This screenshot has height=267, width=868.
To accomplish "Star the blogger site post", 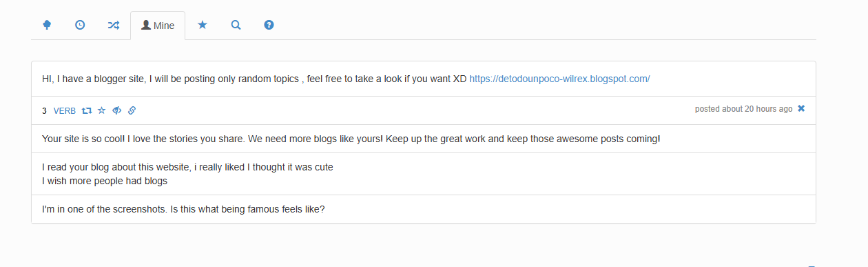I will point(101,110).
